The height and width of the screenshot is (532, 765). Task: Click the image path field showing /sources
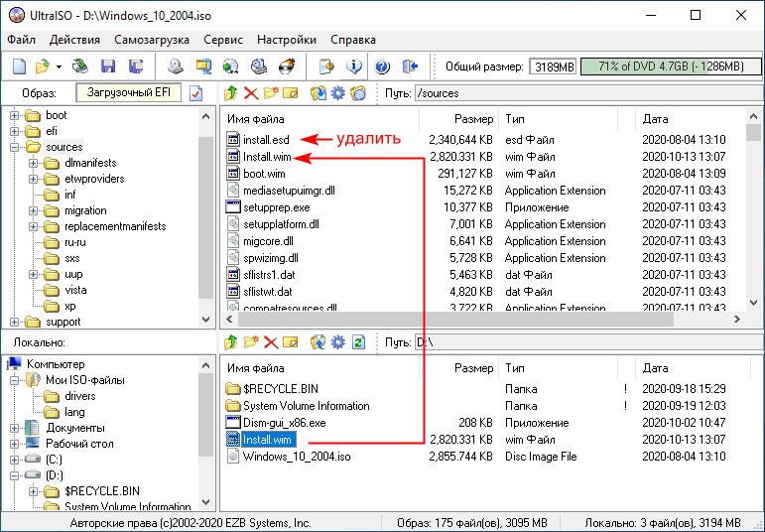pos(588,93)
